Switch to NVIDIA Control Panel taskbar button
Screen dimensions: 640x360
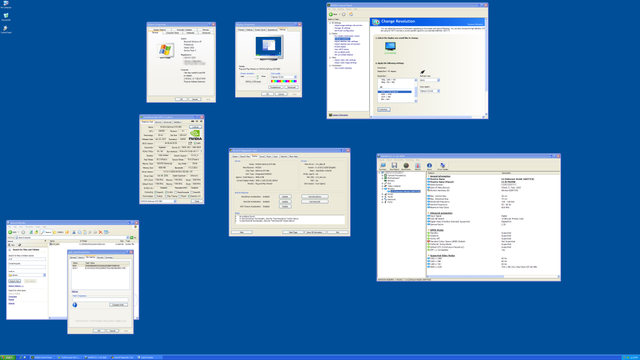[x=43, y=357]
